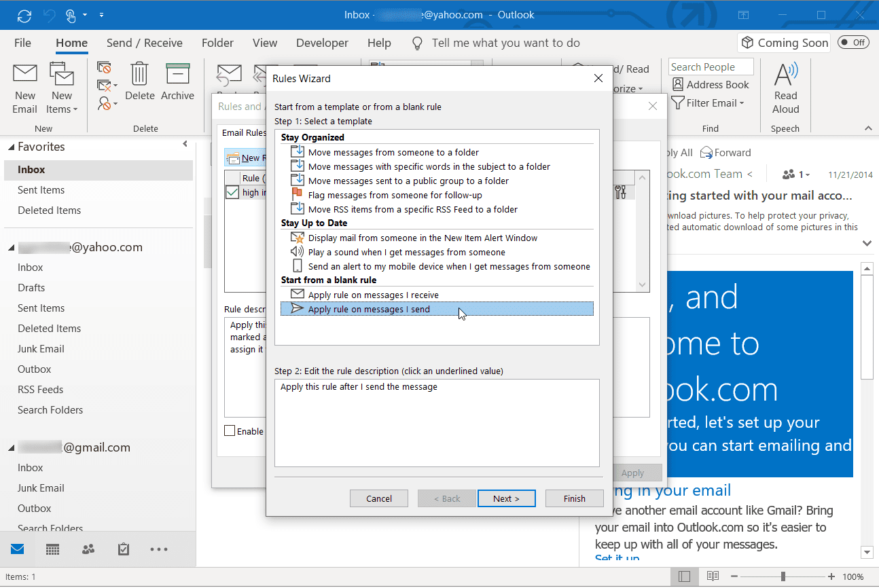Image resolution: width=879 pixels, height=588 pixels.
Task: Open the Address Book
Action: (711, 85)
